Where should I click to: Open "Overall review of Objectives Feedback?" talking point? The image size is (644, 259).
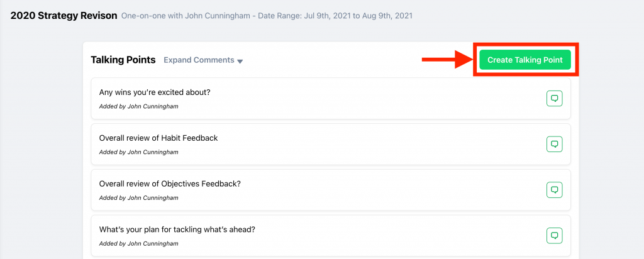pos(170,184)
